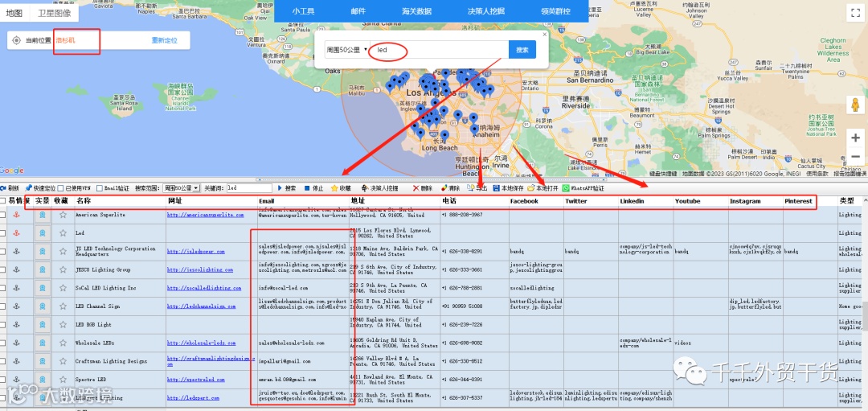
Task: Click the 收藏 star toolbar button
Action: point(341,188)
